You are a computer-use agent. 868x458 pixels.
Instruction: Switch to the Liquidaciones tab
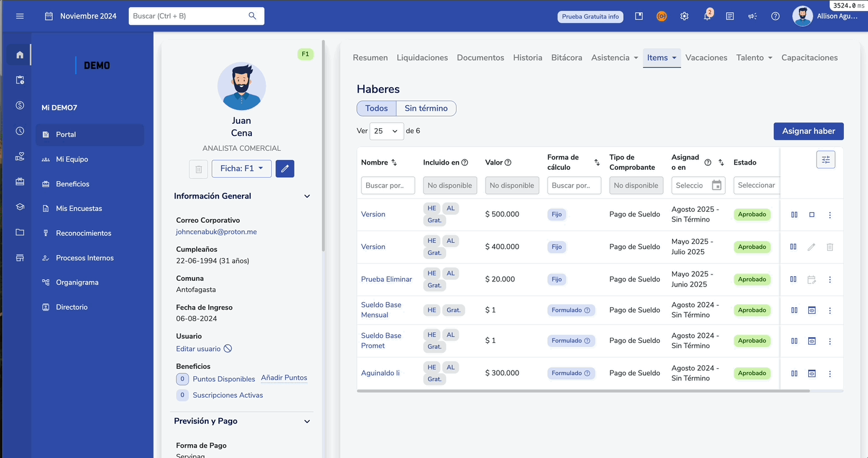[422, 58]
